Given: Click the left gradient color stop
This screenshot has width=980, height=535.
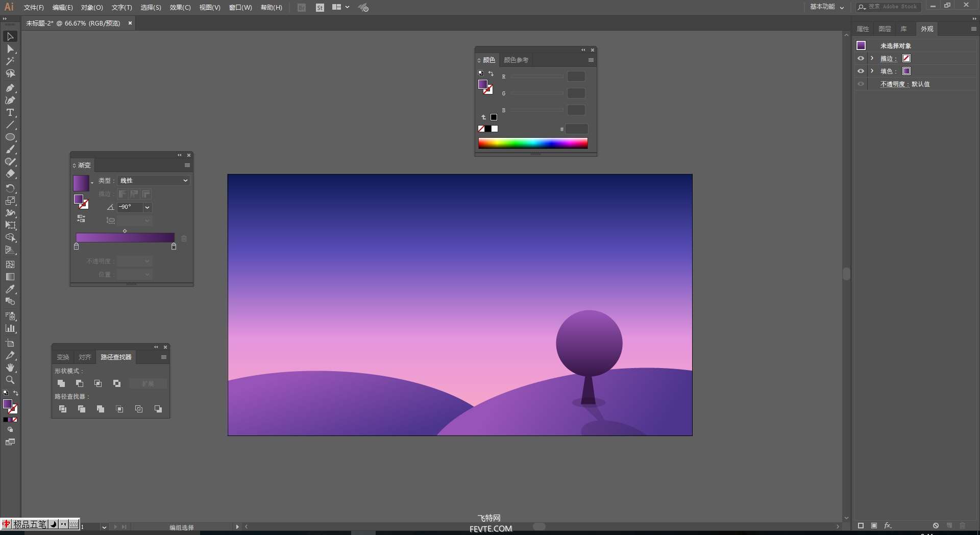Looking at the screenshot, I should 77,247.
